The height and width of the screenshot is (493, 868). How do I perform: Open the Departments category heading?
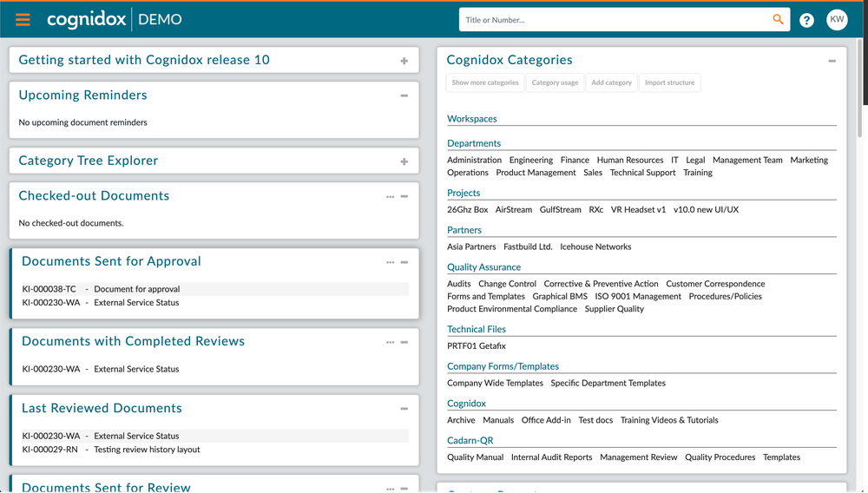pos(474,143)
